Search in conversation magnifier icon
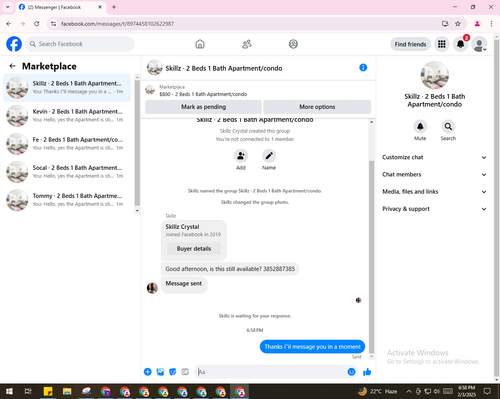 tap(448, 127)
